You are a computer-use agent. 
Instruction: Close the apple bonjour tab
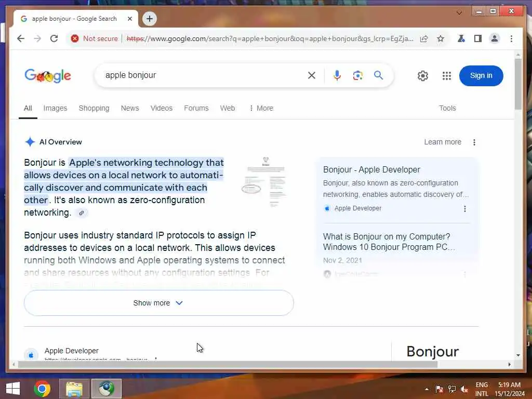pos(129,19)
